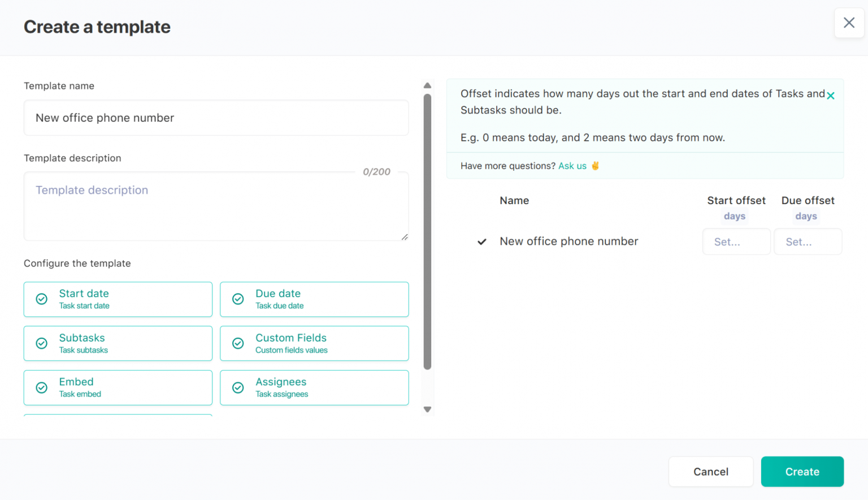This screenshot has width=868, height=500.
Task: Disable the Due date configuration icon
Action: click(x=238, y=299)
